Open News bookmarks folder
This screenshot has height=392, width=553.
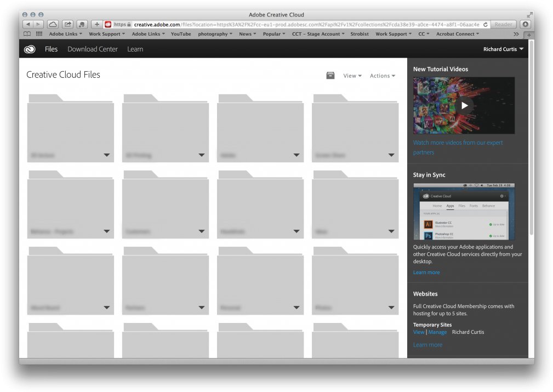coord(248,34)
